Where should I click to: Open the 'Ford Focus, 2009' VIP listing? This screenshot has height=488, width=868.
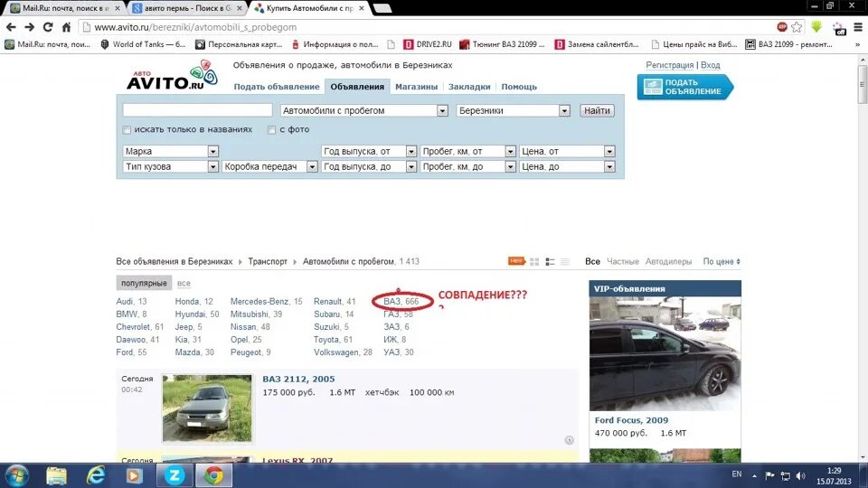(632, 420)
